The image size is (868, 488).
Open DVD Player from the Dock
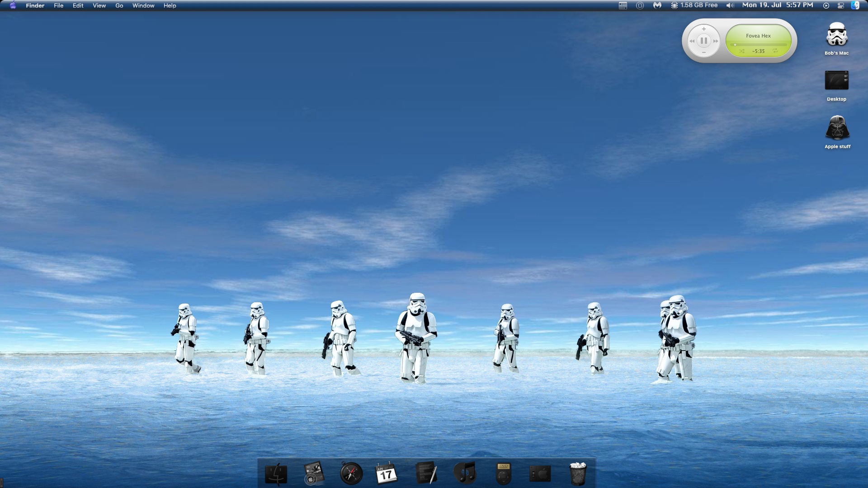point(503,474)
